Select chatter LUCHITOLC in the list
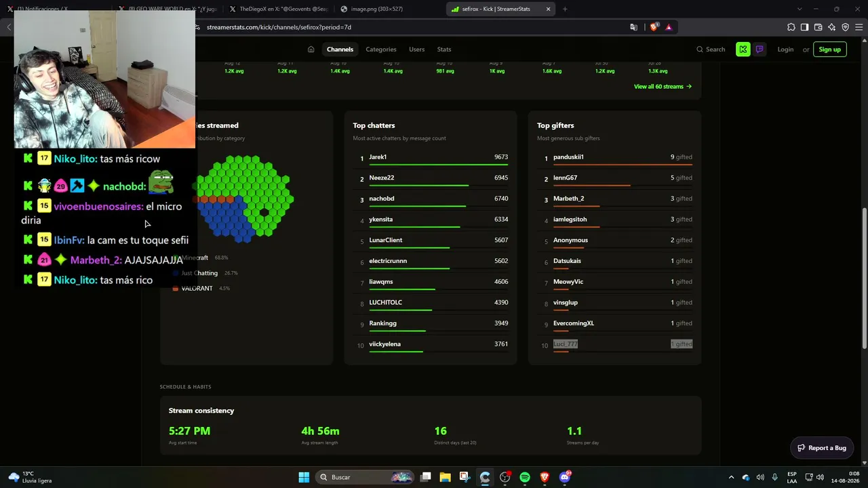 (x=385, y=302)
